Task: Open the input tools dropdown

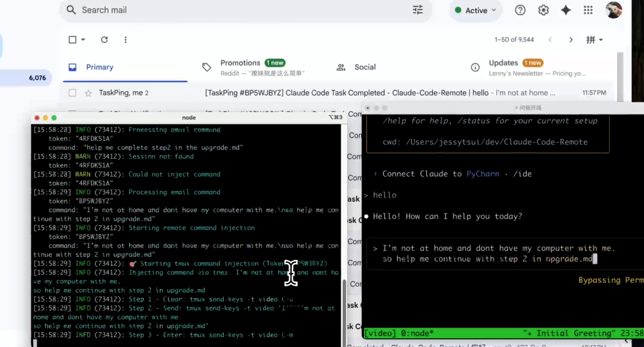Action: click(594, 39)
